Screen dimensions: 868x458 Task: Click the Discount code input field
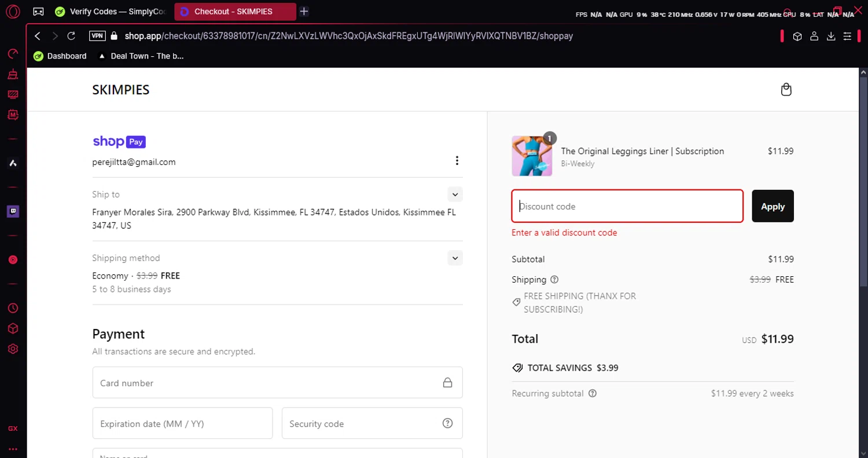(x=627, y=206)
